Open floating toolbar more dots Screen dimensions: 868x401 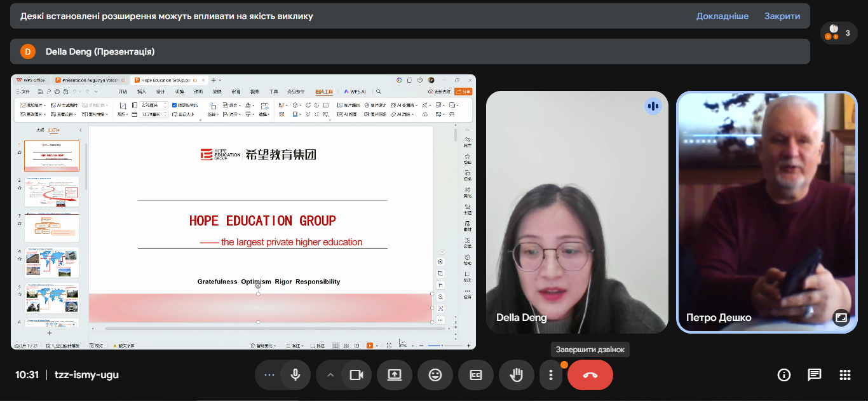(x=441, y=320)
